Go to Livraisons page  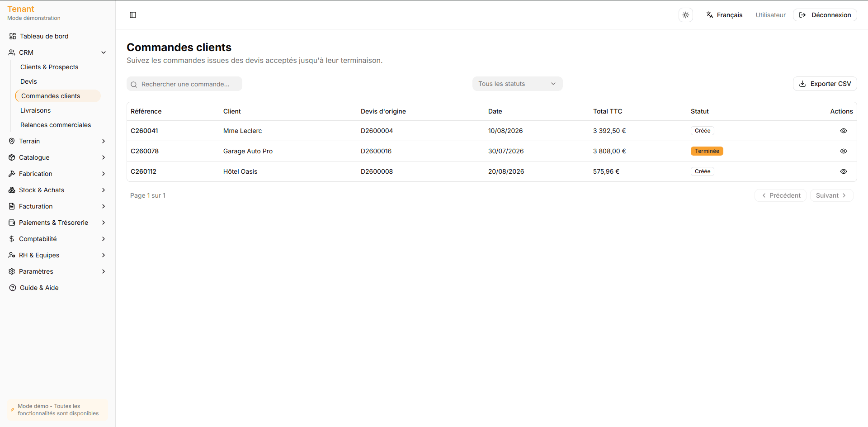35,110
